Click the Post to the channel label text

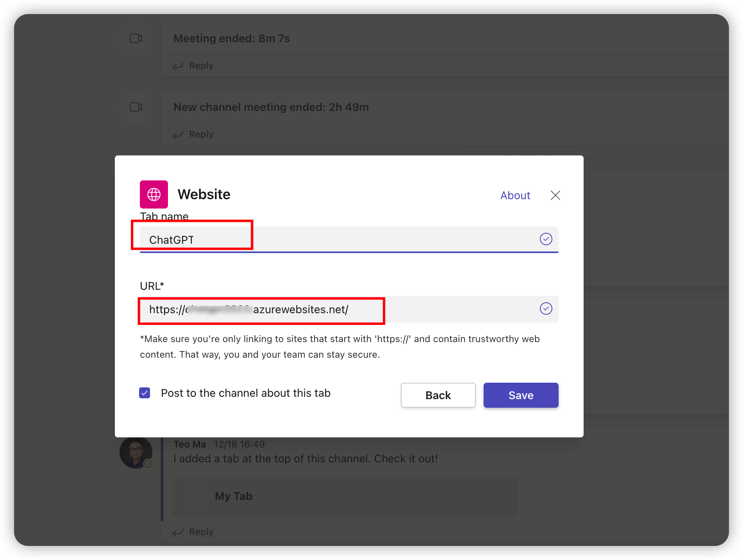click(x=246, y=393)
